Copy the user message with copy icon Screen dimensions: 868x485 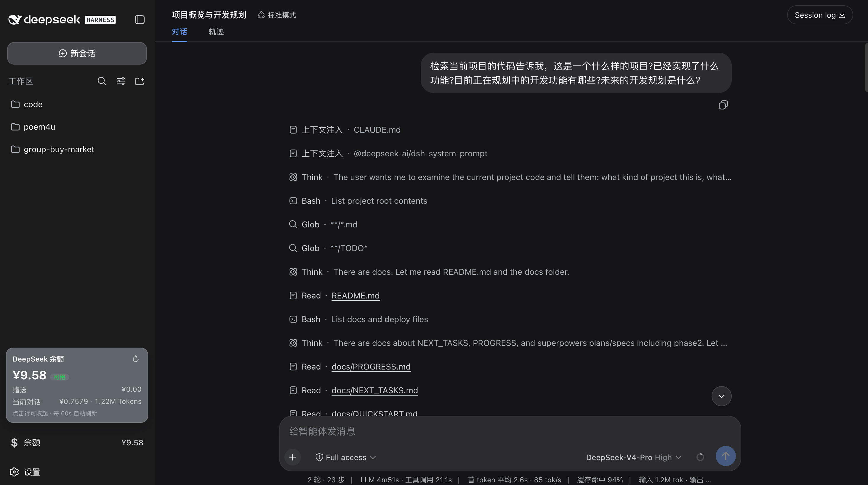pyautogui.click(x=723, y=105)
